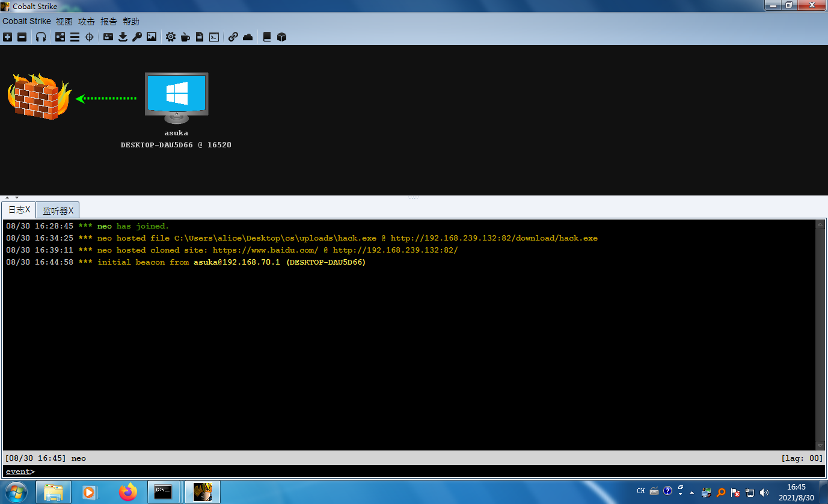Open the Command Prompt taskbar window
Image resolution: width=828 pixels, height=504 pixels.
pyautogui.click(x=164, y=492)
